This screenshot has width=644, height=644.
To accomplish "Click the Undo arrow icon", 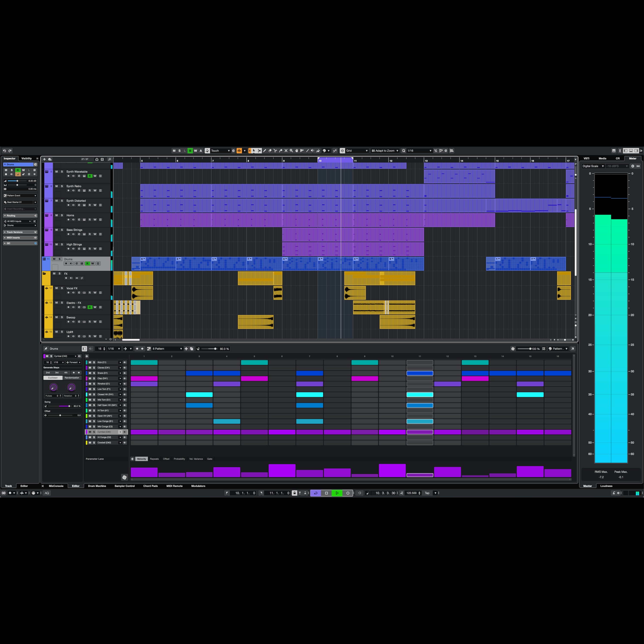I will pyautogui.click(x=4, y=151).
